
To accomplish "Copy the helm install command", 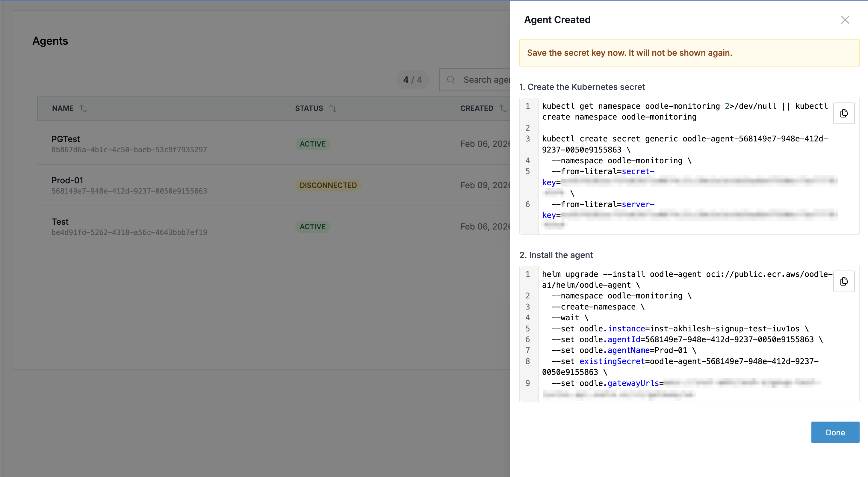I will pos(843,281).
